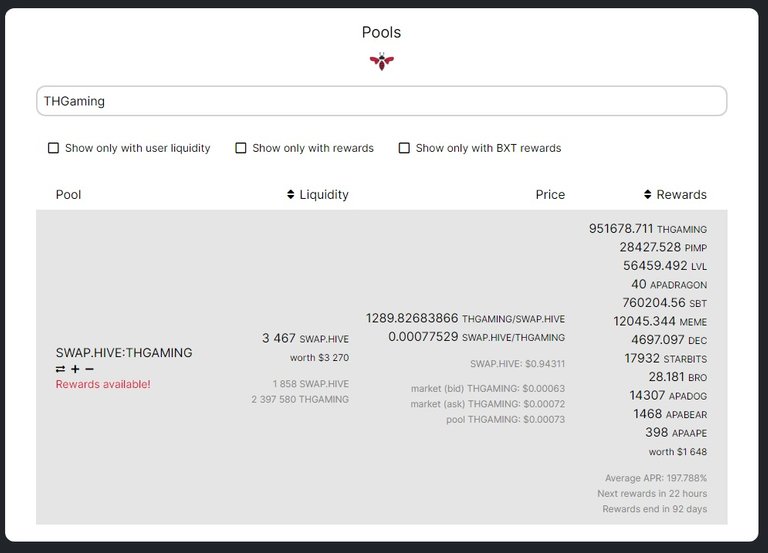Click the Pools page title
This screenshot has height=553, width=768.
[382, 32]
